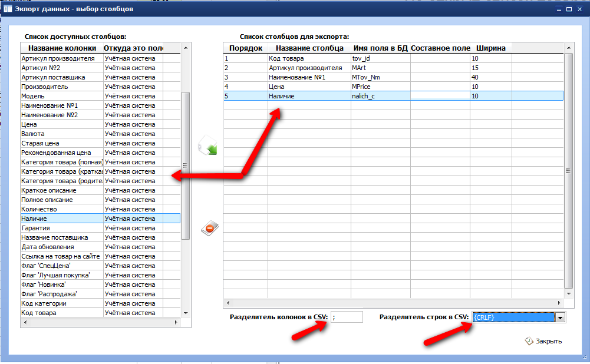Select Цена in the export columns list

(x=394, y=87)
